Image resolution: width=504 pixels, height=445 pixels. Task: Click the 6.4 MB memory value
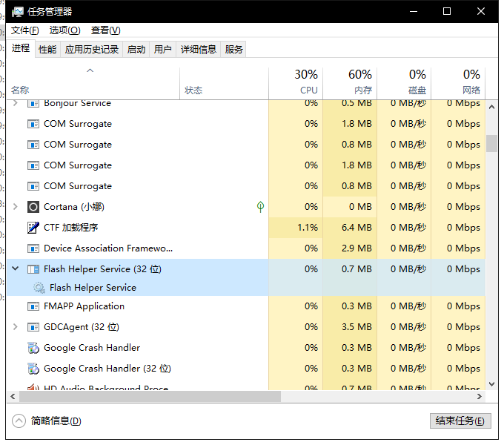point(357,228)
